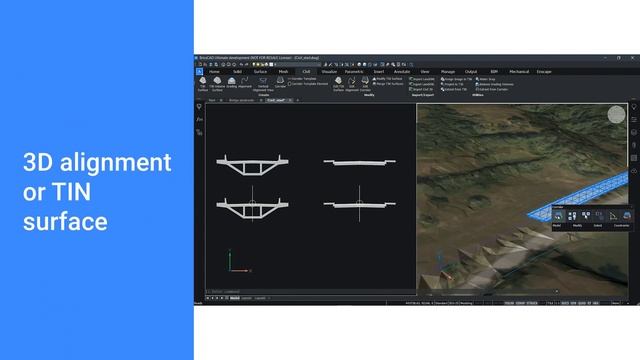The height and width of the screenshot is (360, 640).
Task: Open the Mechanical ribbon tab
Action: click(519, 71)
